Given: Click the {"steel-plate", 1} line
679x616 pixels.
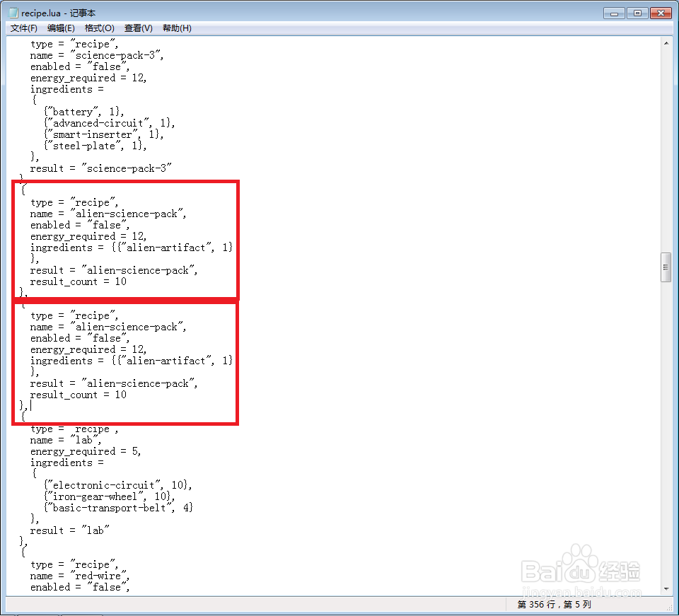Looking at the screenshot, I should (x=95, y=146).
